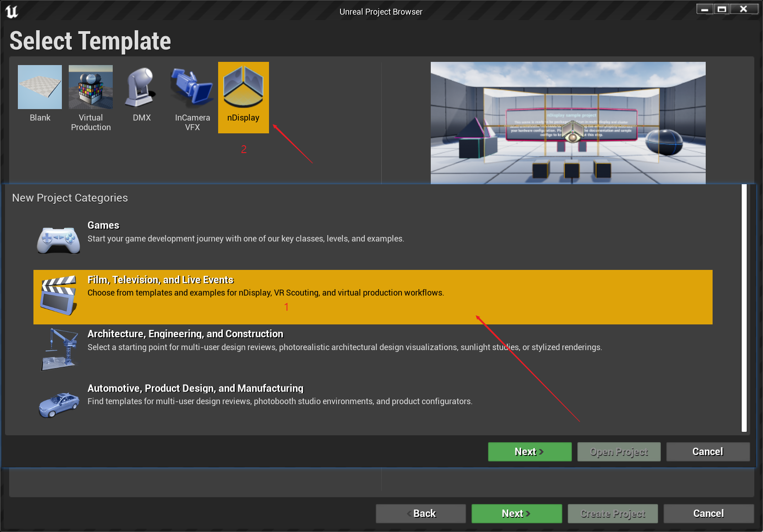The image size is (763, 532).
Task: Minimize the Unreal Project Browser window
Action: click(x=705, y=9)
